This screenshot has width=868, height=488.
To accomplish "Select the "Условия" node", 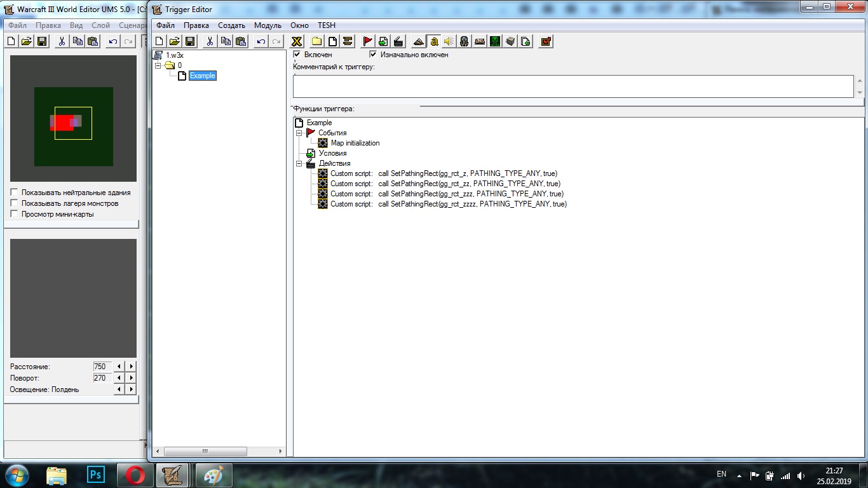I will 332,153.
